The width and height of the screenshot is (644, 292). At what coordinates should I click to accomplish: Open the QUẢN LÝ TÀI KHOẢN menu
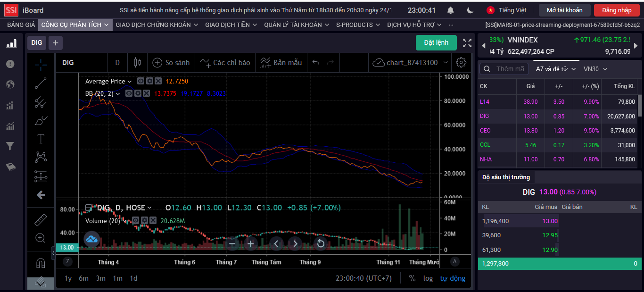pyautogui.click(x=297, y=25)
